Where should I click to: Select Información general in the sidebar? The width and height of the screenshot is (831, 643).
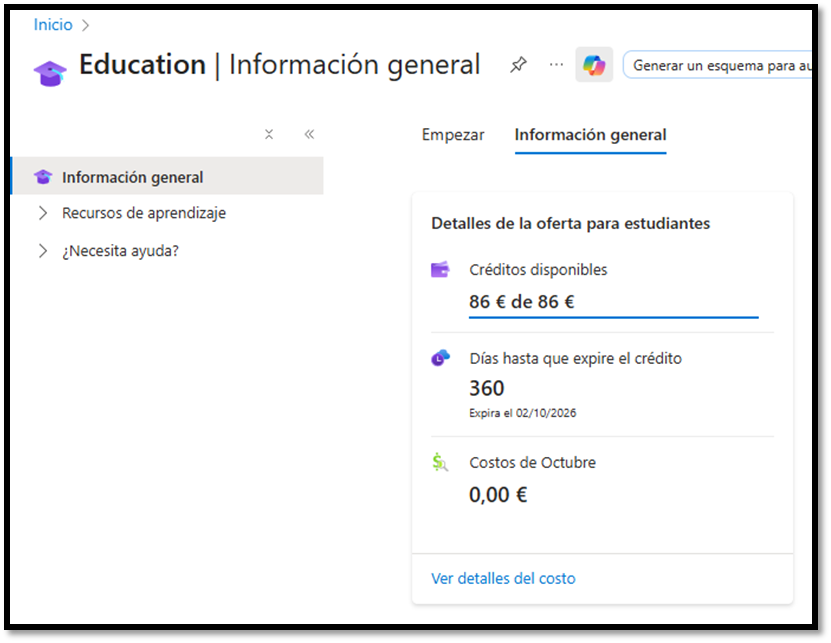click(132, 177)
